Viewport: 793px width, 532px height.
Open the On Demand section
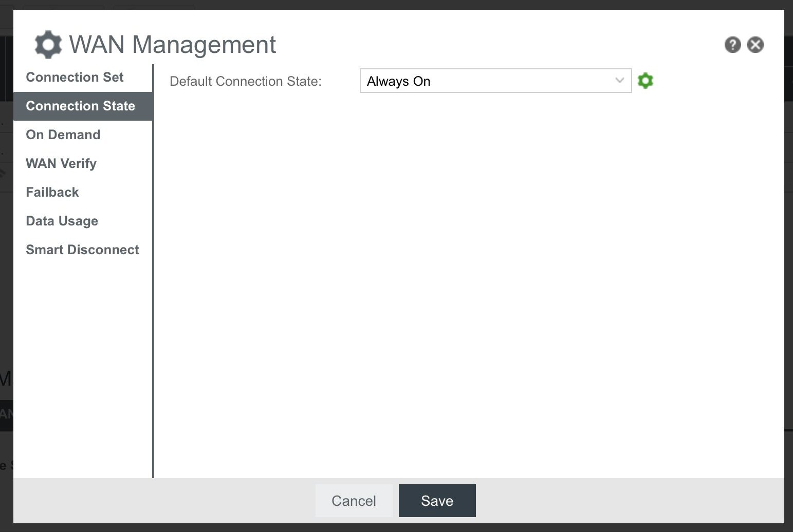click(x=63, y=135)
